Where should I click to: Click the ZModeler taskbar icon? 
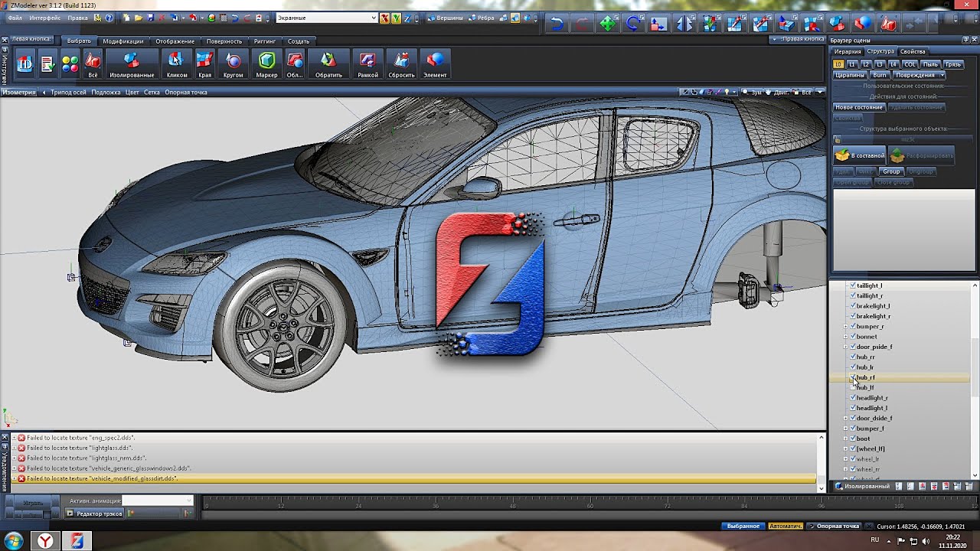(77, 541)
